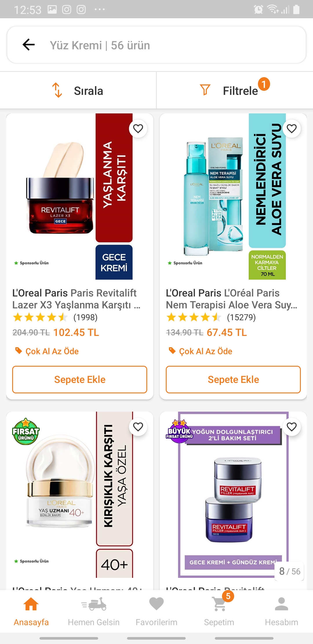Image resolution: width=313 pixels, height=644 pixels.
Task: Open Yaş Uzmanı 40+ product image
Action: click(x=80, y=495)
